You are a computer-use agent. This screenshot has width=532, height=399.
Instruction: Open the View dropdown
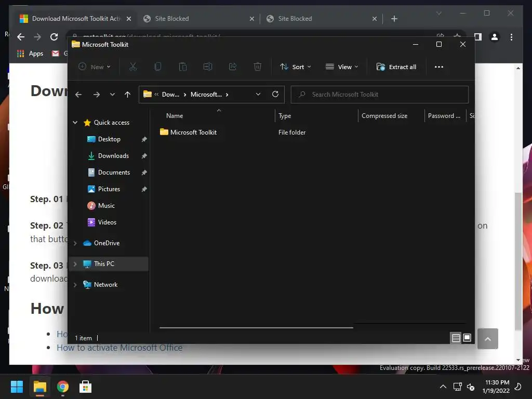tap(342, 67)
